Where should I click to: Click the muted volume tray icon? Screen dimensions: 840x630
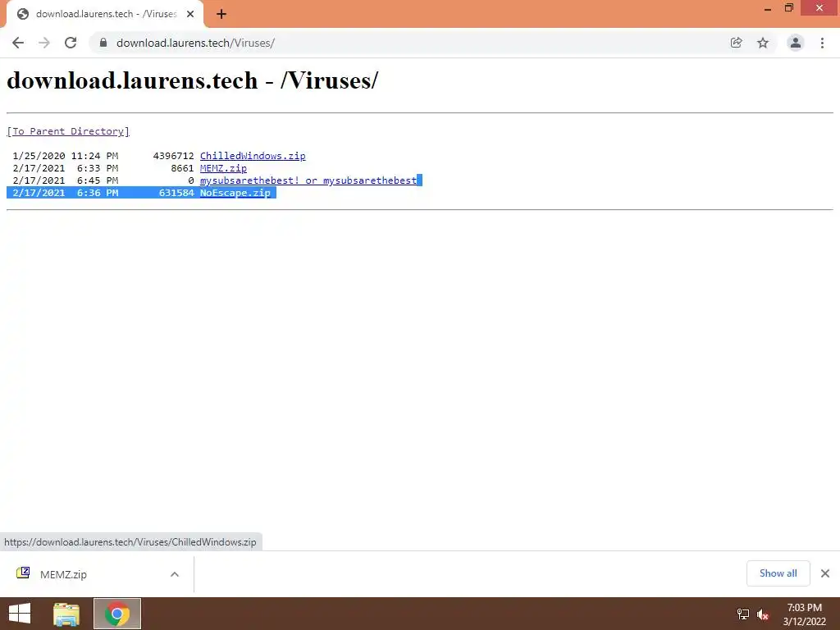[x=763, y=614]
